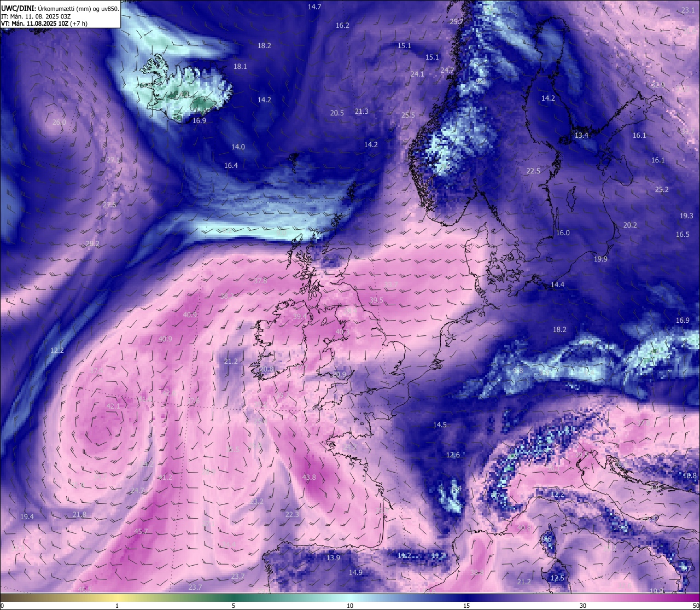Click the 27.6 value label
Viewport: 700px width, 610px height.
pos(109,205)
